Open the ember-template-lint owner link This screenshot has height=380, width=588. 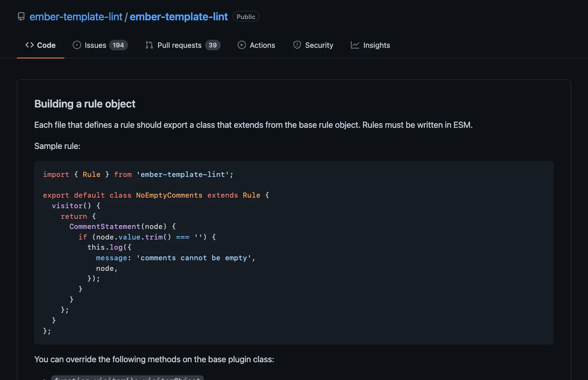click(76, 17)
